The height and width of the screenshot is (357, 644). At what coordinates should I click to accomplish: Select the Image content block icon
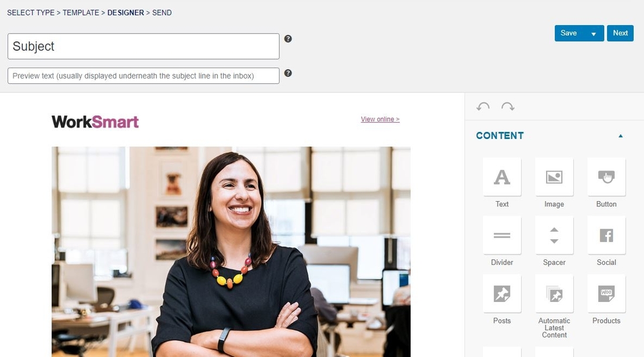click(554, 177)
